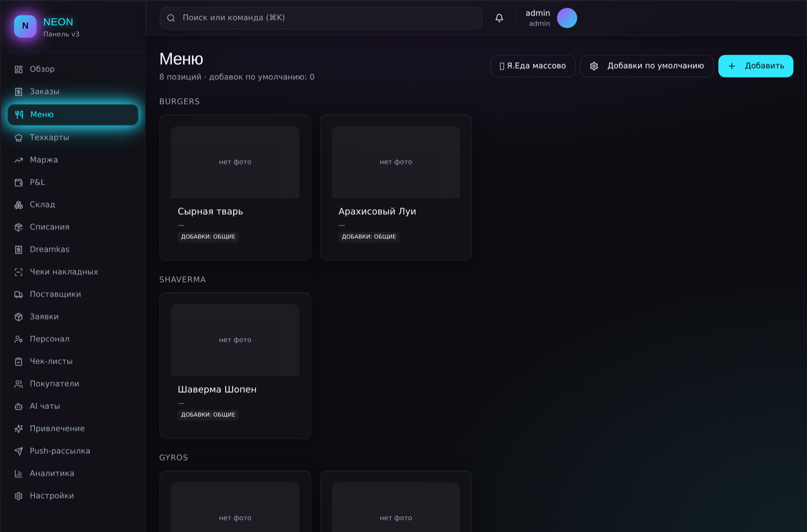Image resolution: width=807 pixels, height=532 pixels.
Task: Click the Я.Еда массово button
Action: coord(533,66)
